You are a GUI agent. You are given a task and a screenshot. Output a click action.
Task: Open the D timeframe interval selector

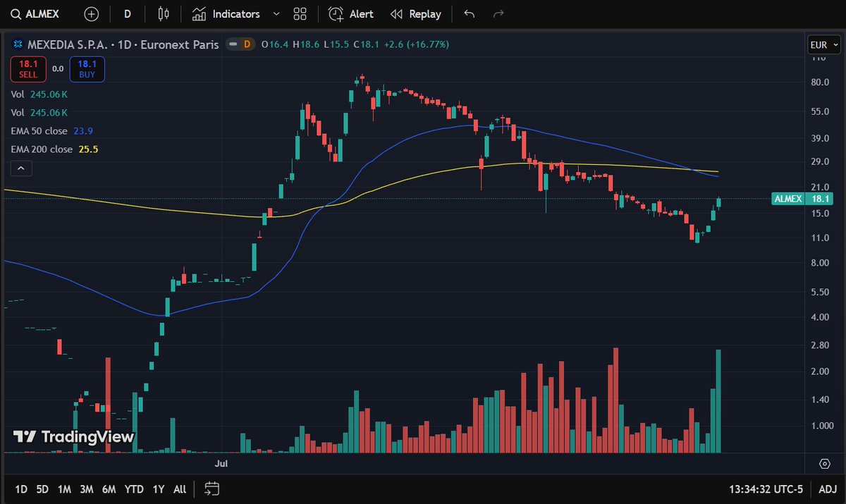point(127,14)
